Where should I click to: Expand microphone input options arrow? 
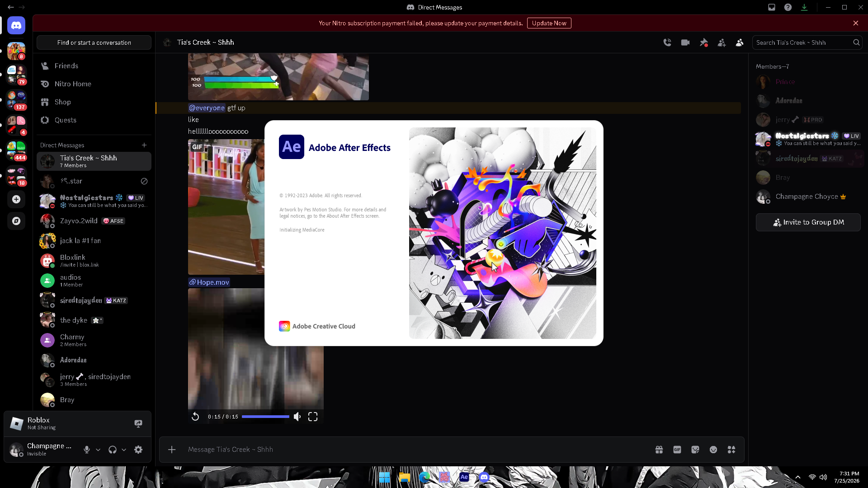pyautogui.click(x=98, y=450)
